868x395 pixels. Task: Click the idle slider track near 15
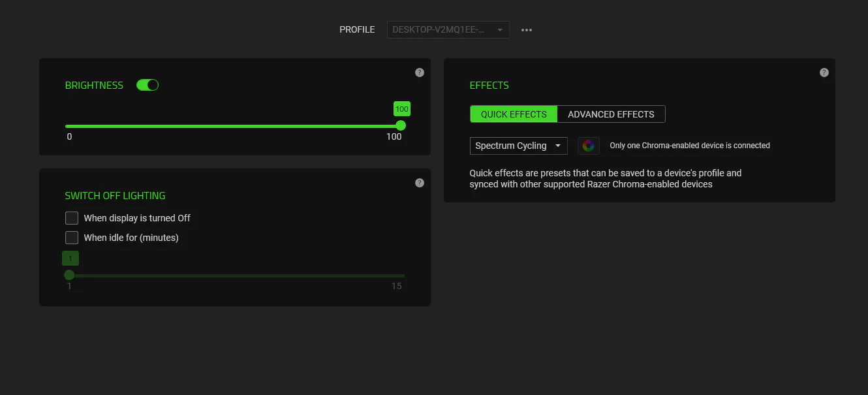398,276
